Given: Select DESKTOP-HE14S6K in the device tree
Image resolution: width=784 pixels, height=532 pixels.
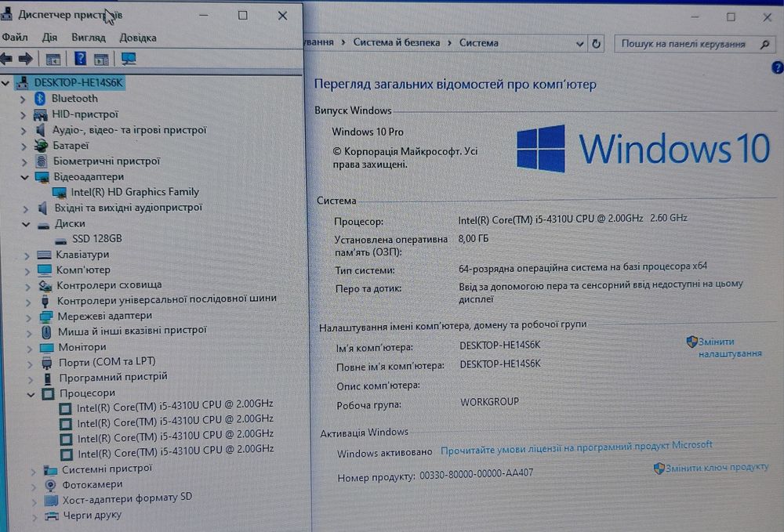Looking at the screenshot, I should click(78, 83).
